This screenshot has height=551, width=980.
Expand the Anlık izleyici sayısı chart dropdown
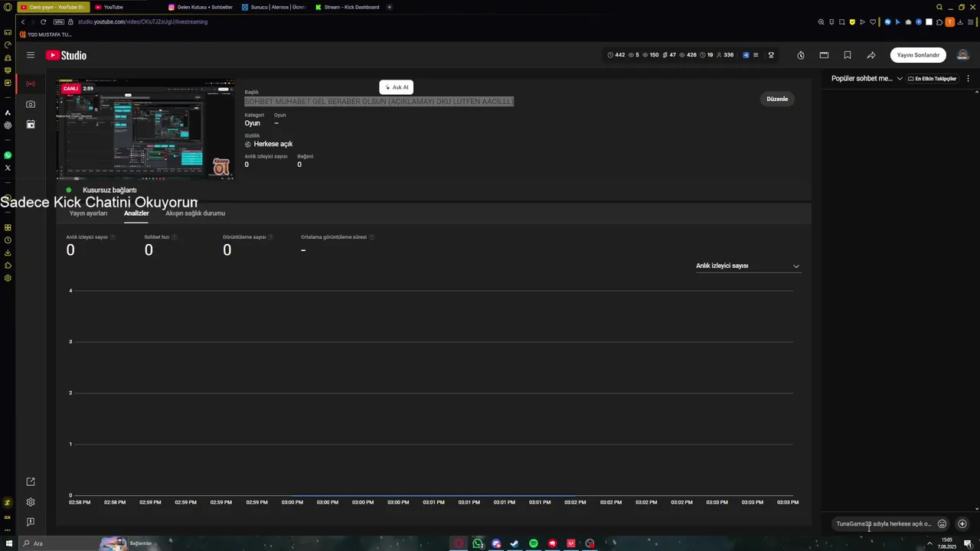[747, 266]
